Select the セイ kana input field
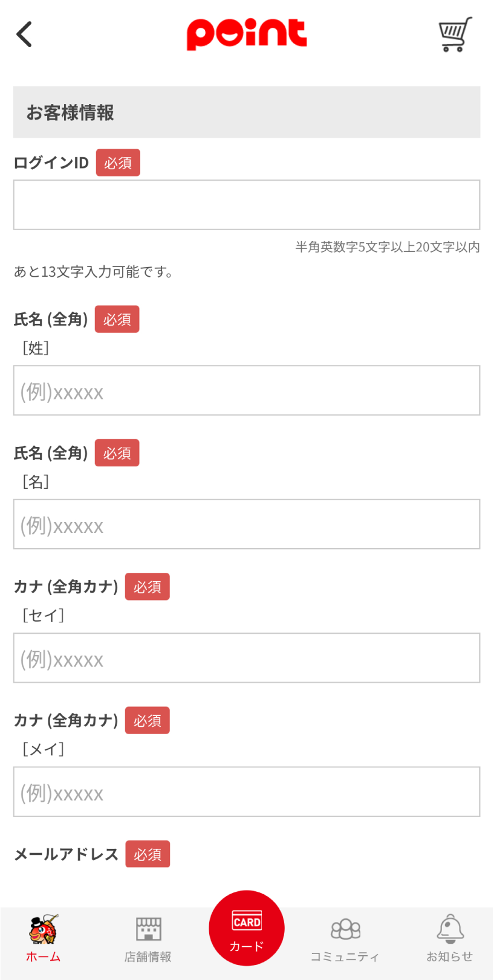Viewport: 494px width, 980px height. click(247, 658)
